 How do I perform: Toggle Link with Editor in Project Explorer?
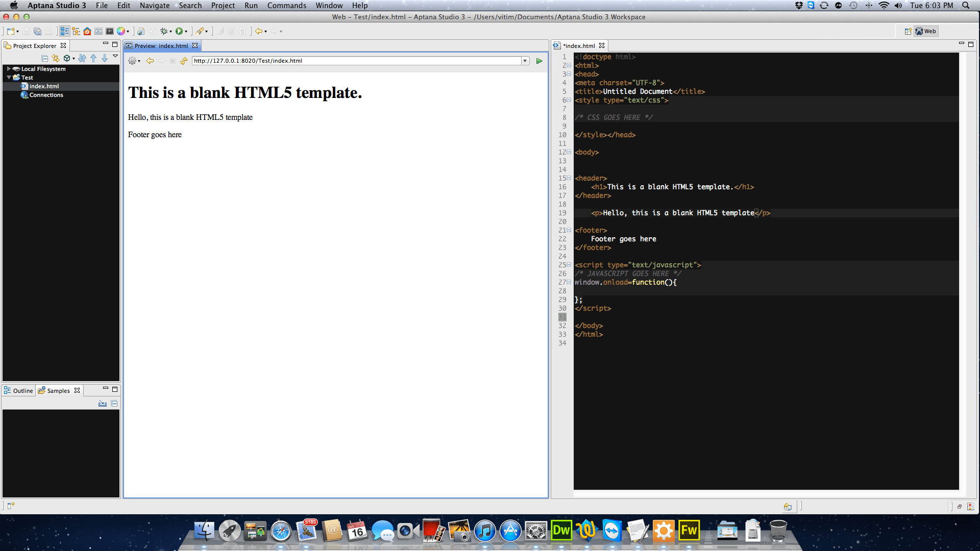click(56, 58)
